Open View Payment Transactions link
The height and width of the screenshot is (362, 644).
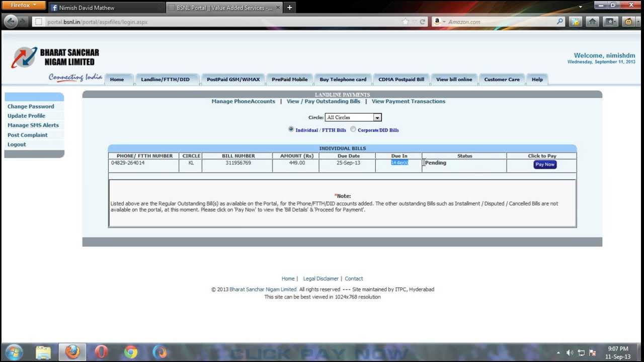(x=409, y=102)
